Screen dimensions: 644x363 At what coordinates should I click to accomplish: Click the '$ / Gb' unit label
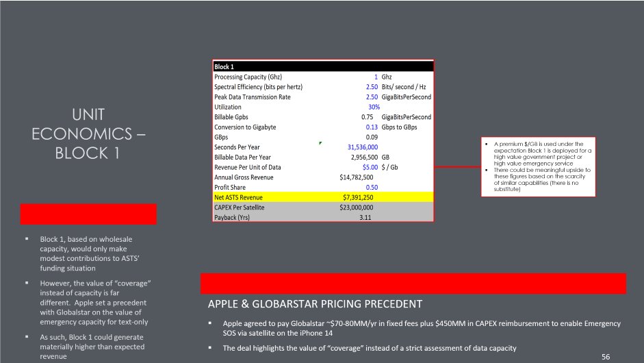[390, 167]
